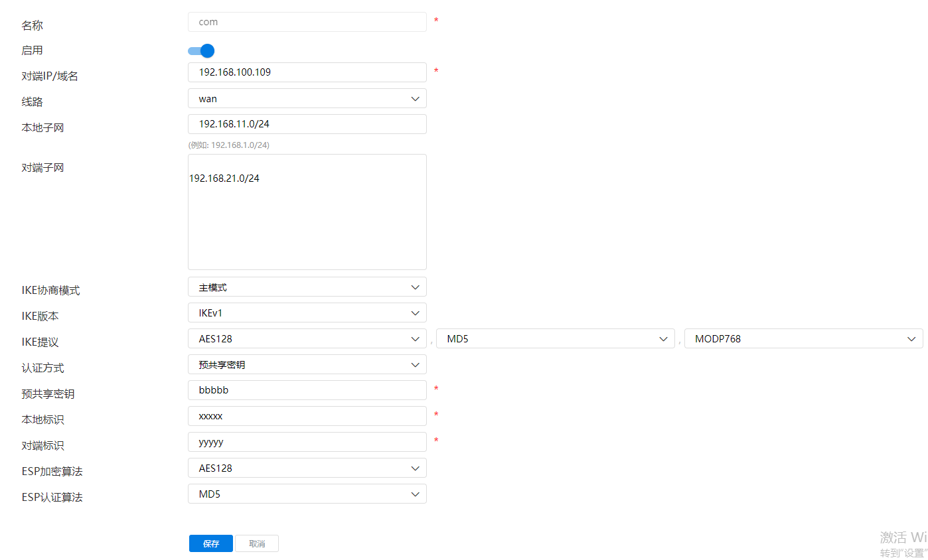The image size is (928, 560).
Task: Select the 预共享密钥 input containing bbbbb
Action: coord(307,391)
